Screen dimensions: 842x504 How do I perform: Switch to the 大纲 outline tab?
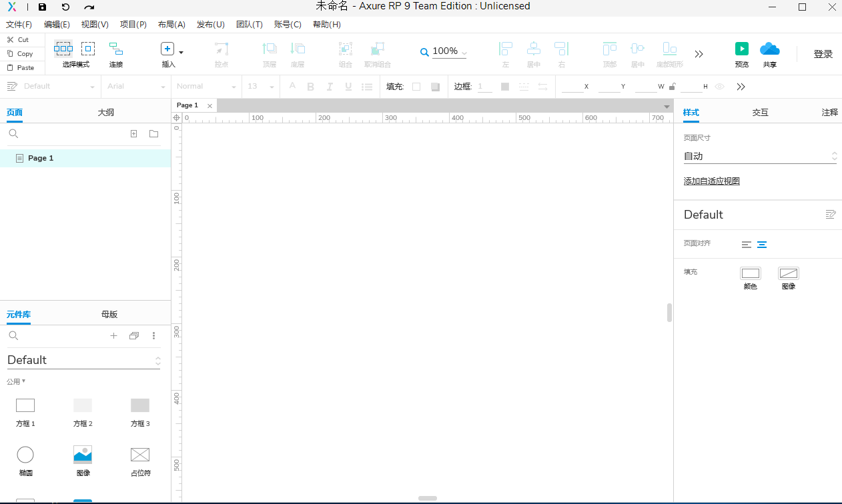coord(106,113)
